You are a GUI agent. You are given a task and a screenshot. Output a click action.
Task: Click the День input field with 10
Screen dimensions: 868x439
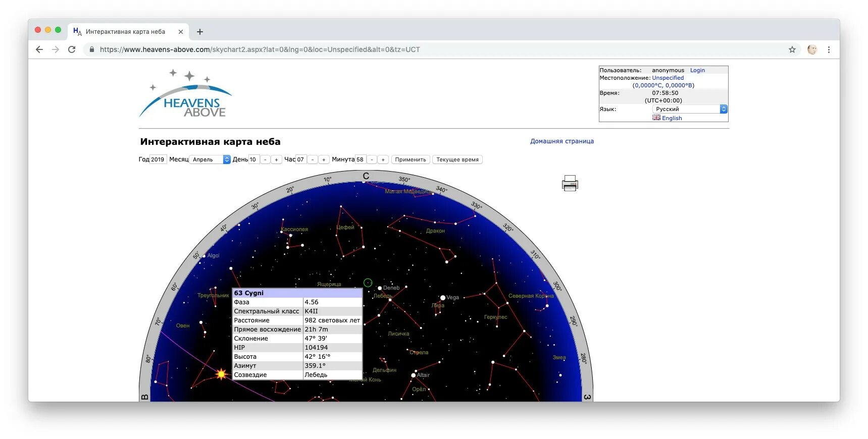point(254,159)
